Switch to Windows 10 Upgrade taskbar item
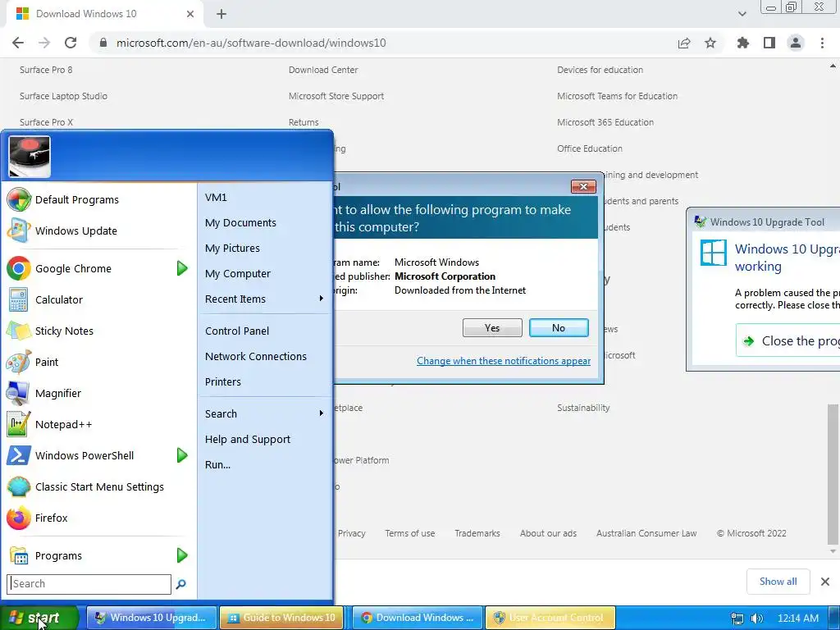This screenshot has height=630, width=840. pyautogui.click(x=152, y=619)
